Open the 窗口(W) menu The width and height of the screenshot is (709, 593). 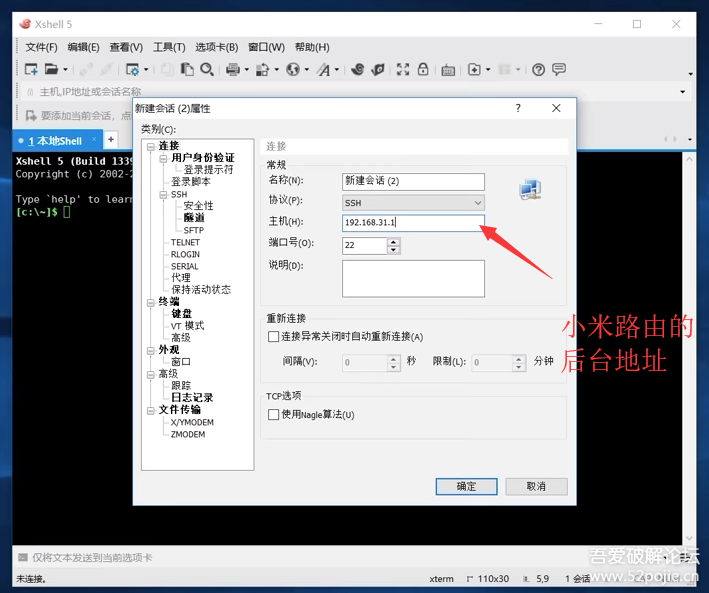point(266,47)
